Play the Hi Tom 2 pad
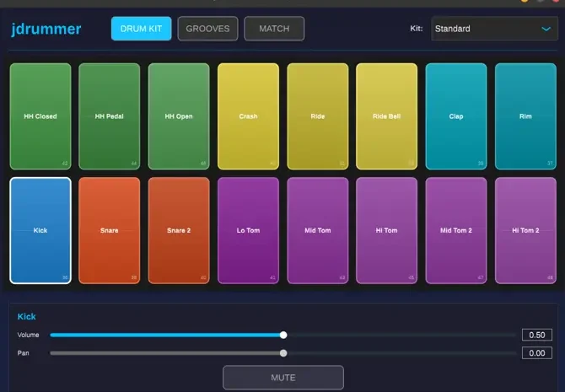The height and width of the screenshot is (392, 565). pos(525,231)
